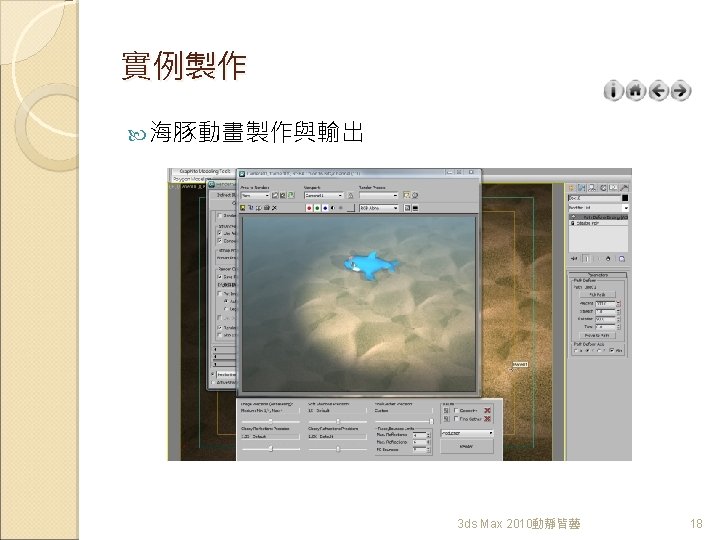Check the Geometry reuse checkbox
The height and width of the screenshot is (540, 720).
point(456,411)
